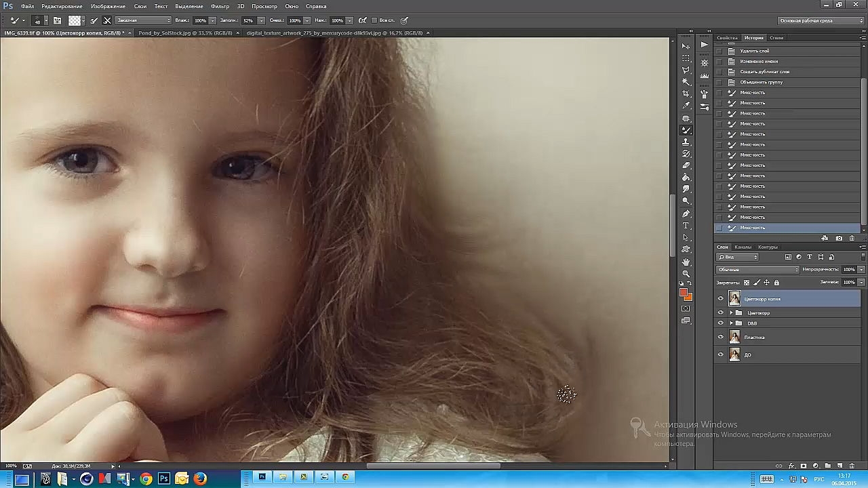Create new snapshot in History panel

coord(839,239)
